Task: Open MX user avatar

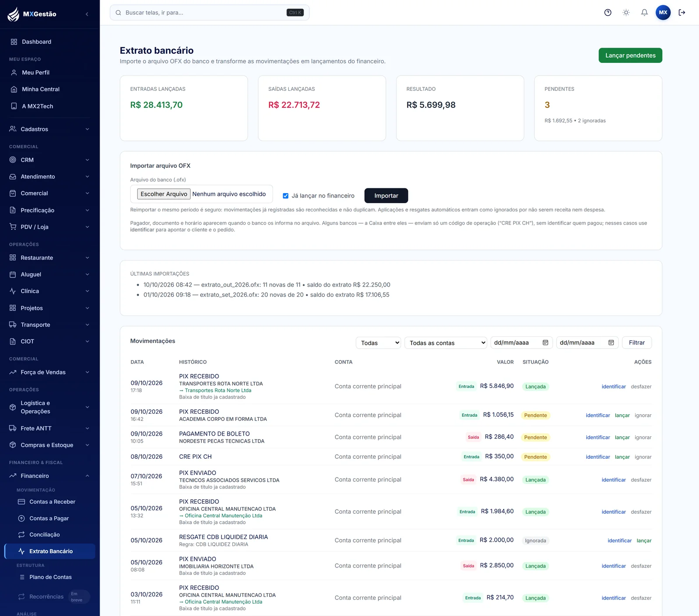Action: [x=663, y=13]
